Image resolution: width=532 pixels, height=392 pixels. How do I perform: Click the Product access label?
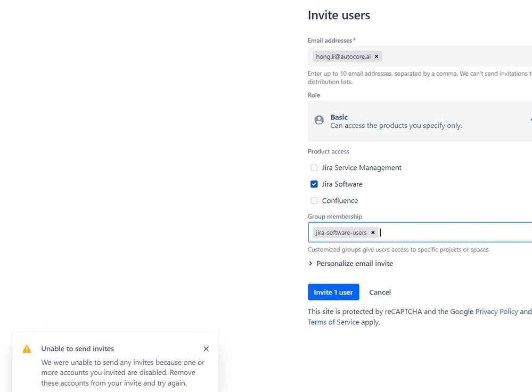coord(328,151)
